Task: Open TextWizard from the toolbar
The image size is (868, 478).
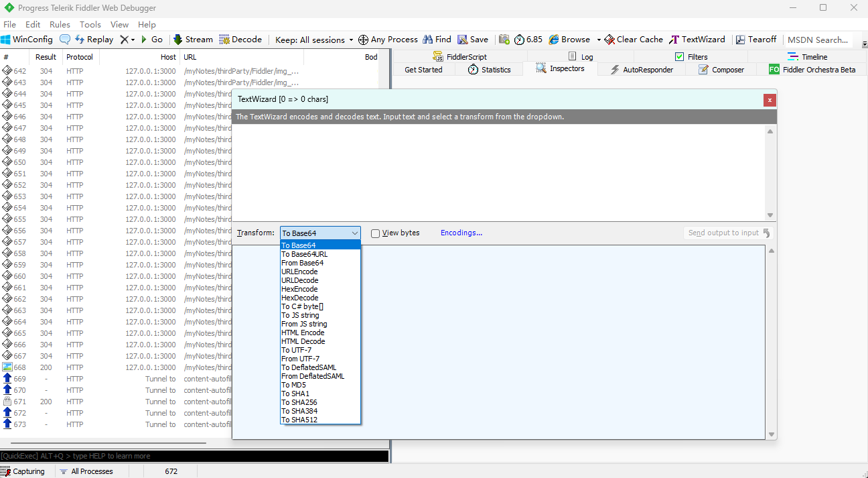Action: point(697,40)
